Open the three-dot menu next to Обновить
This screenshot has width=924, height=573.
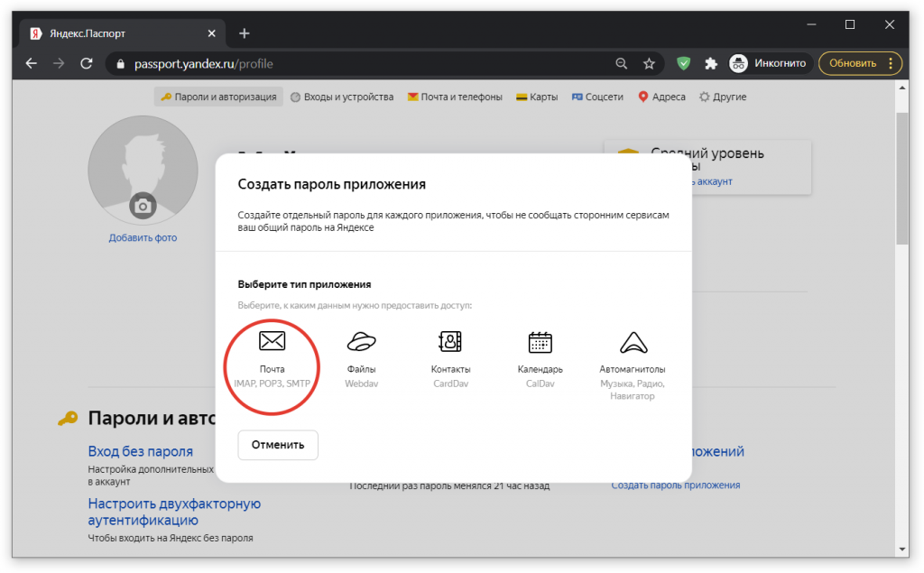pyautogui.click(x=892, y=63)
